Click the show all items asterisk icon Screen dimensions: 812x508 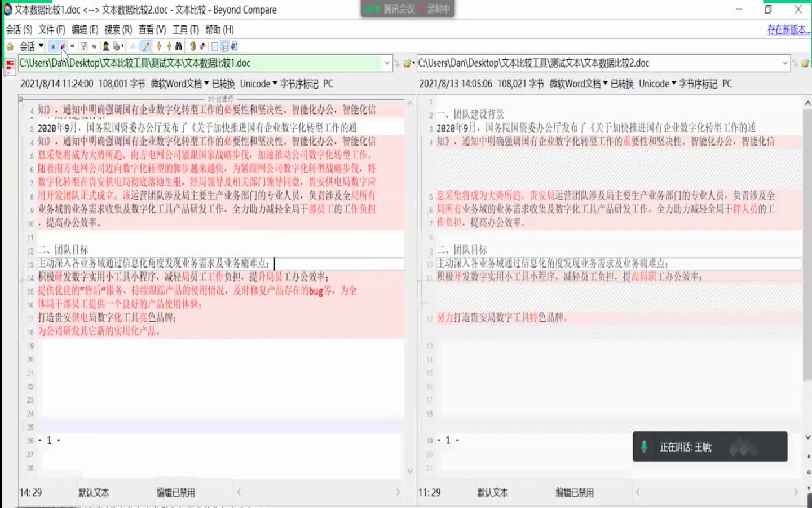pyautogui.click(x=53, y=46)
